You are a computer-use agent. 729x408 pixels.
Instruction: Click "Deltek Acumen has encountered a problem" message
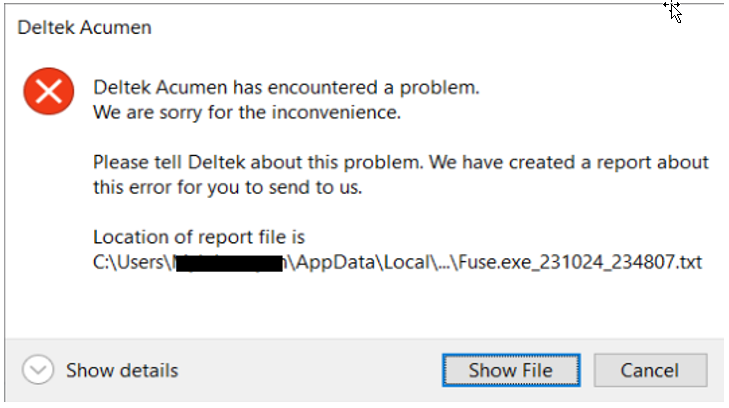click(286, 88)
